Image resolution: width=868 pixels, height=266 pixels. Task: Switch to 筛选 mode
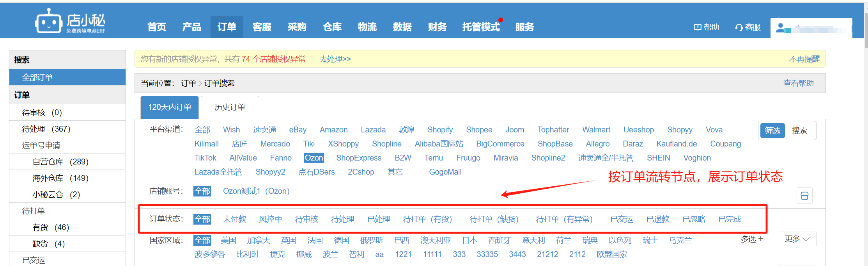(x=772, y=130)
